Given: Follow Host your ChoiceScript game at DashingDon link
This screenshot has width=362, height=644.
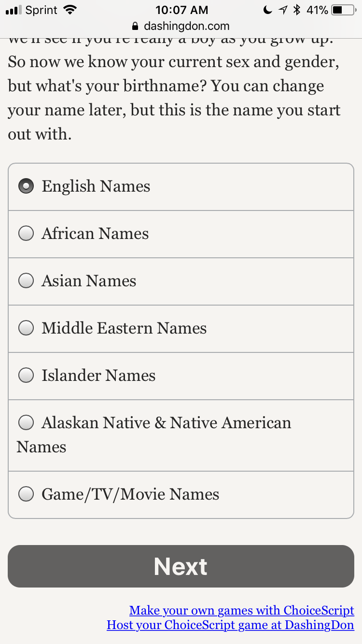Looking at the screenshot, I should [230, 625].
